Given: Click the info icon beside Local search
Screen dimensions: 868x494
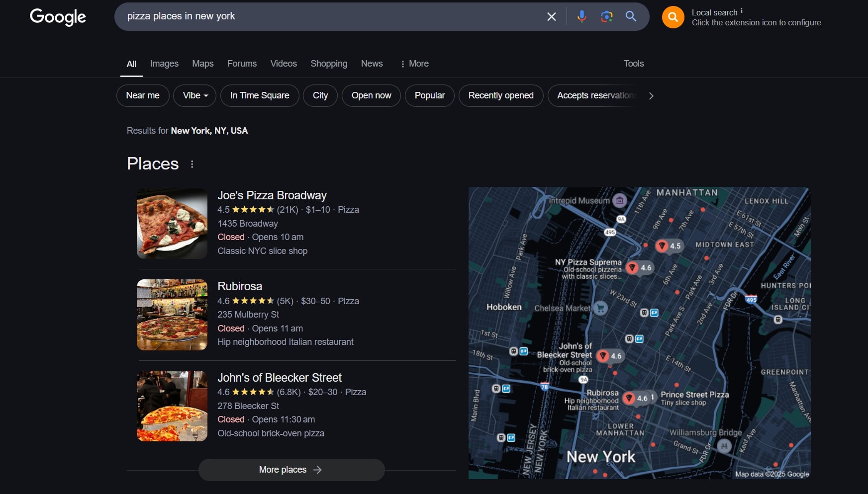Looking at the screenshot, I should coord(742,10).
